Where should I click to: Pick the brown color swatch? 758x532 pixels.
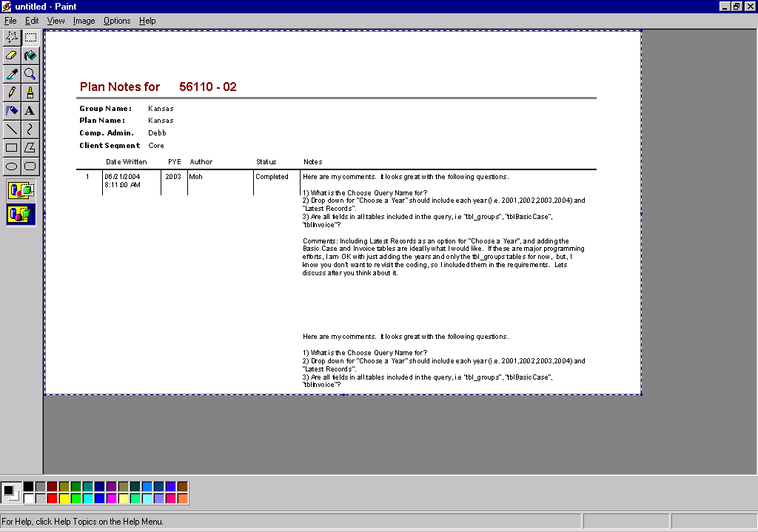pyautogui.click(x=182, y=487)
